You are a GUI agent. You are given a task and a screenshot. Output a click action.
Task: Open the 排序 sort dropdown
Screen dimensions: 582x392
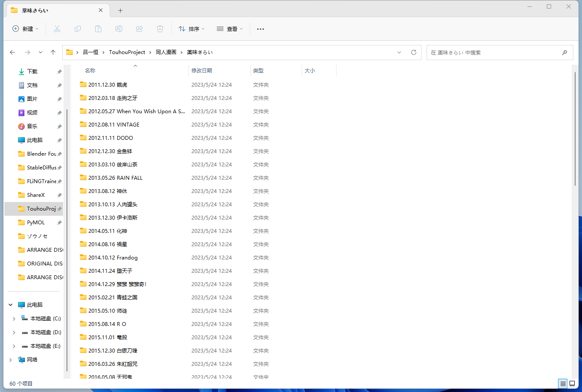[191, 29]
